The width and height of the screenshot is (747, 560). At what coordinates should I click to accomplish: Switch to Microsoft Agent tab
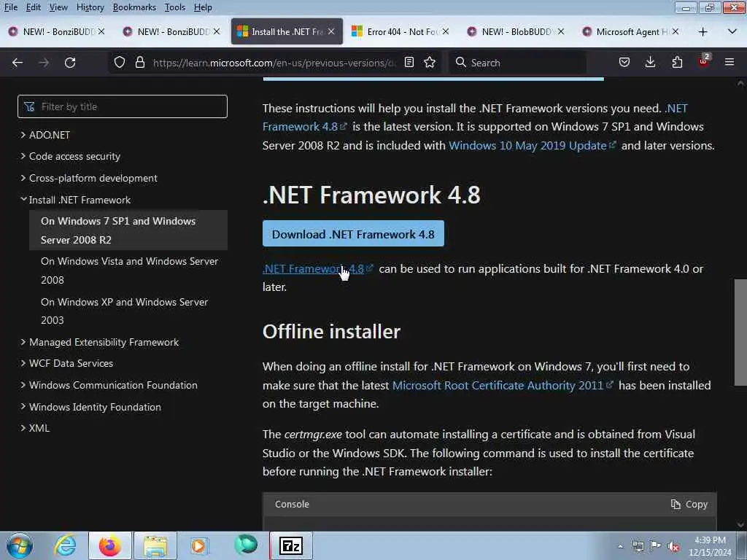(630, 31)
